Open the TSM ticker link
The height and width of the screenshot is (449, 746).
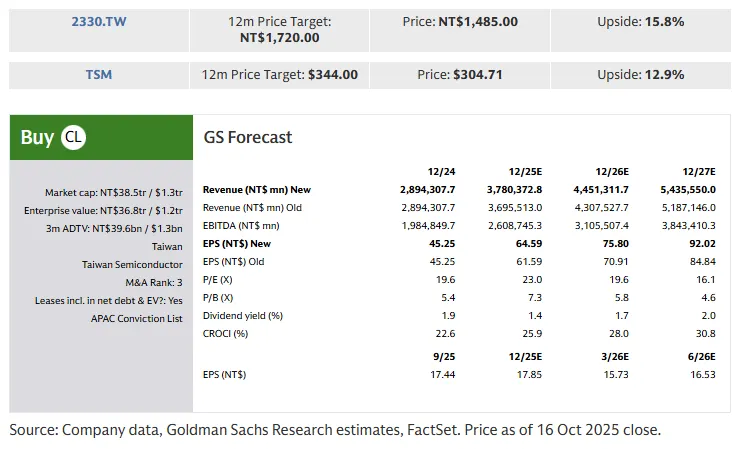coord(98,74)
